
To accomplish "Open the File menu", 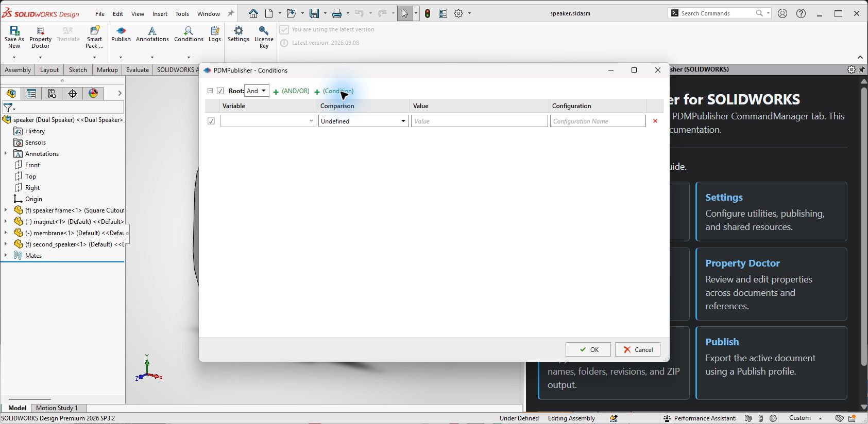I will 100,14.
